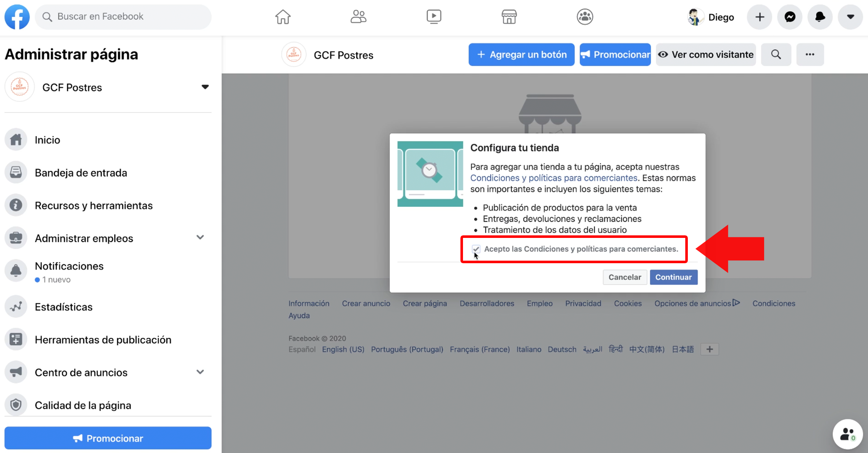Open the page more options ellipsis
868x453 pixels.
tap(810, 54)
